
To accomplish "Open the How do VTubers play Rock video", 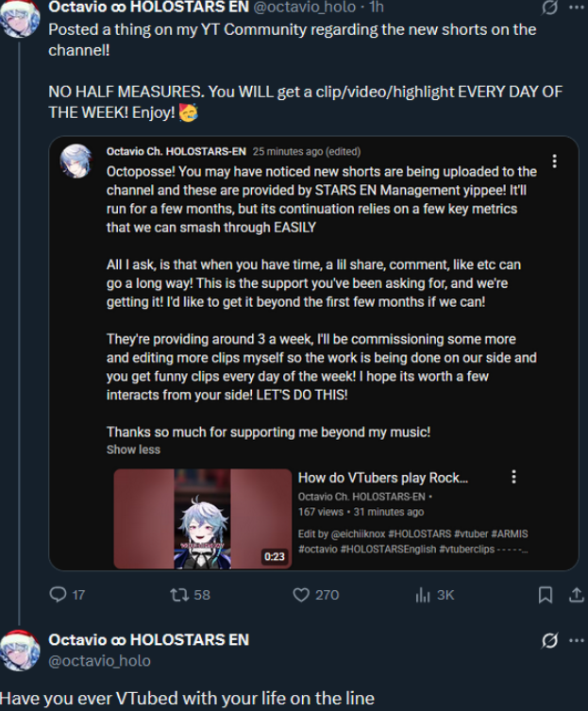I will [x=382, y=478].
